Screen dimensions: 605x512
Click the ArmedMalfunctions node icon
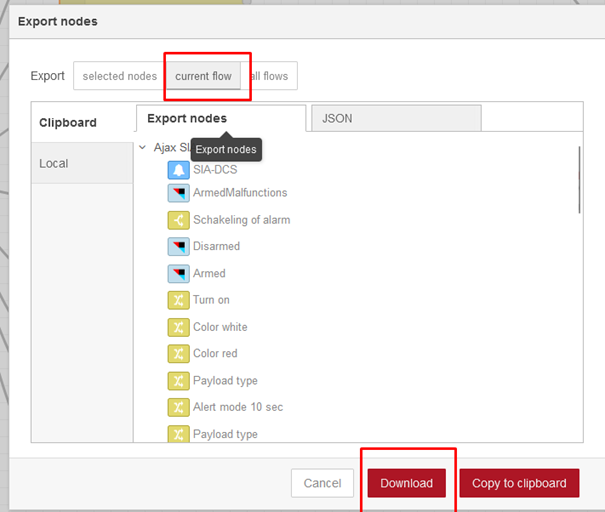coord(177,193)
